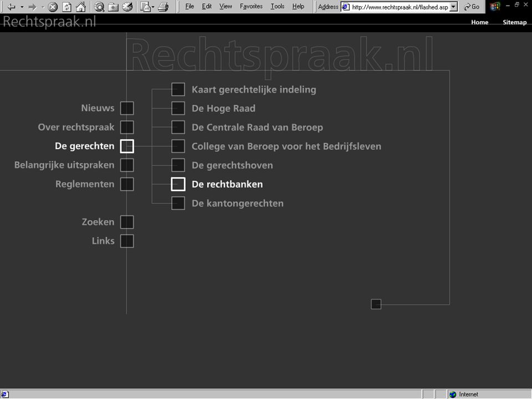Open the Tools menu
The width and height of the screenshot is (532, 399).
click(277, 7)
